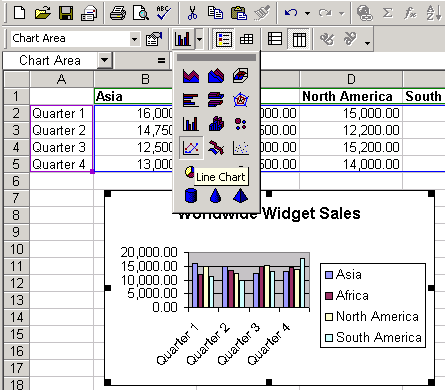Choose the 3-D Bar Chart type
The height and width of the screenshot is (390, 445).
216,100
